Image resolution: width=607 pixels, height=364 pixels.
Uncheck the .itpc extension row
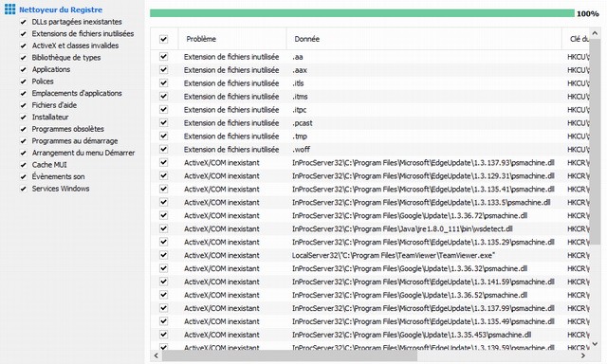pyautogui.click(x=164, y=110)
